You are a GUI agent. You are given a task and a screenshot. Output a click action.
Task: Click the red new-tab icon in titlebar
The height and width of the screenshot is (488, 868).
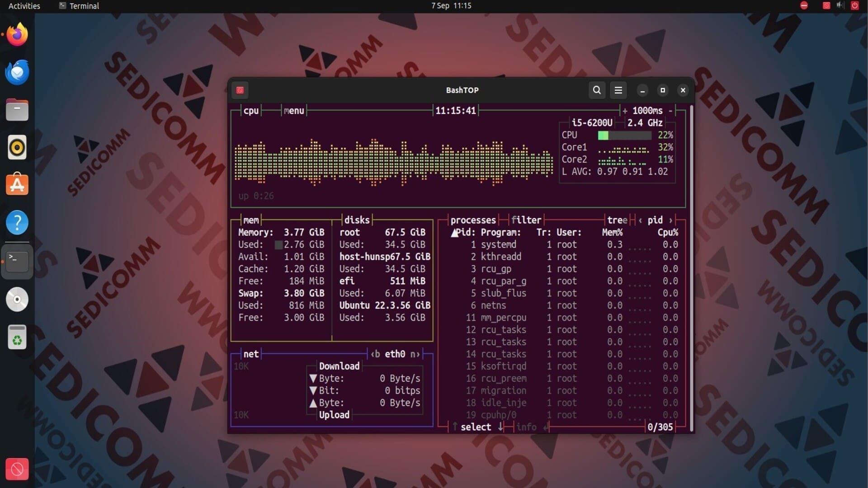(x=240, y=90)
